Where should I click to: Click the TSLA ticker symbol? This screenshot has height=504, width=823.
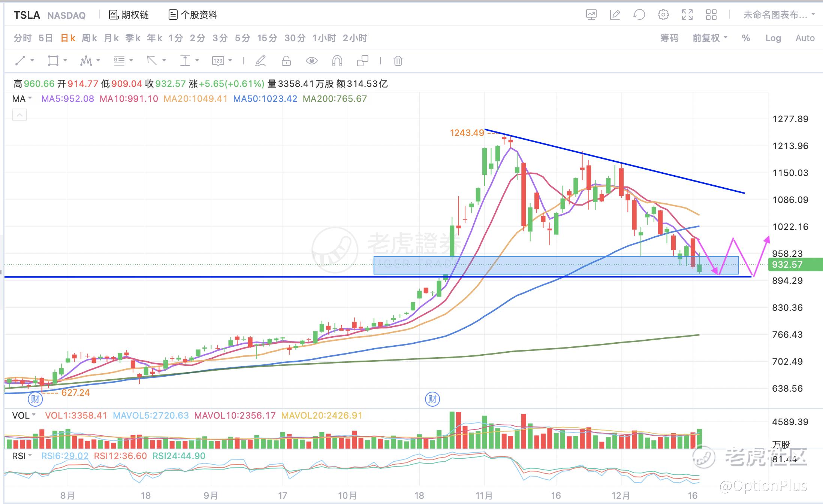tap(27, 15)
